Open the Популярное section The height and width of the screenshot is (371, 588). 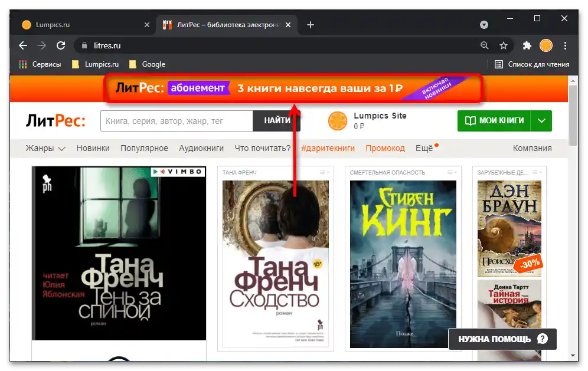145,149
